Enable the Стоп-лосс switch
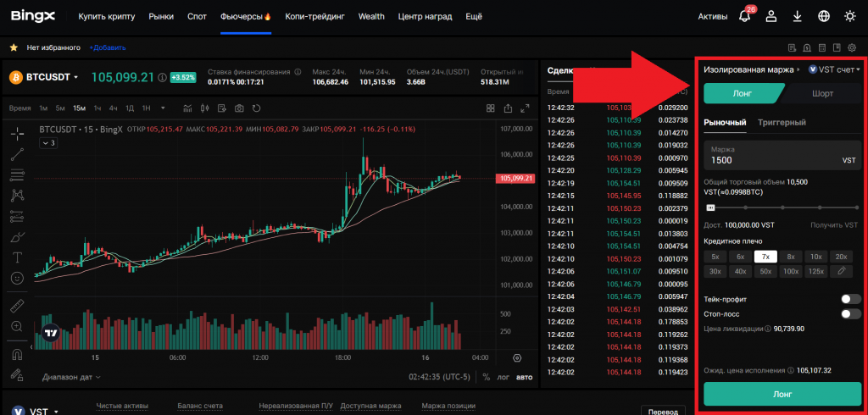This screenshot has width=868, height=415. coord(851,313)
